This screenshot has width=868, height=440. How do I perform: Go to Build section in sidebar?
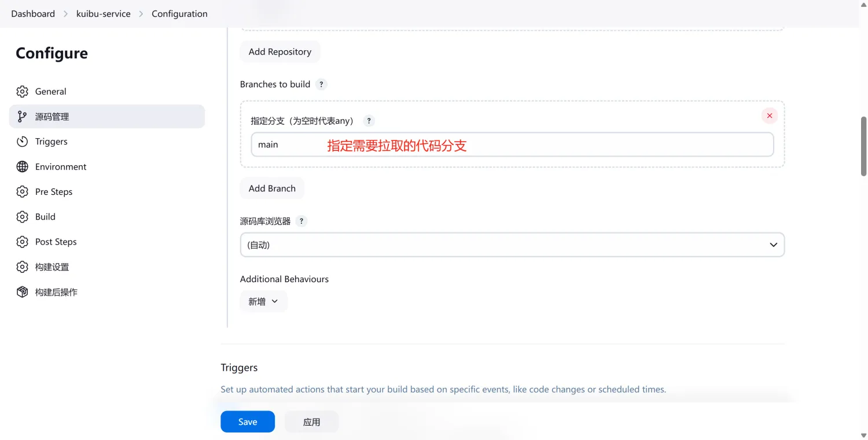[45, 217]
